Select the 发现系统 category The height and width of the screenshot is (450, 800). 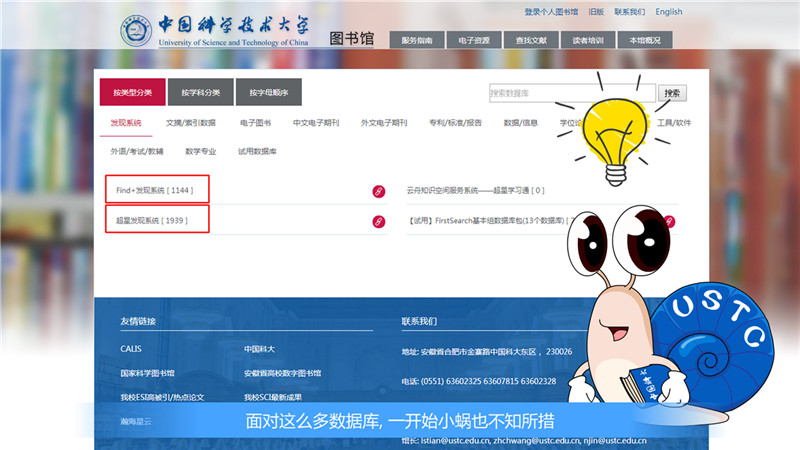coord(126,123)
